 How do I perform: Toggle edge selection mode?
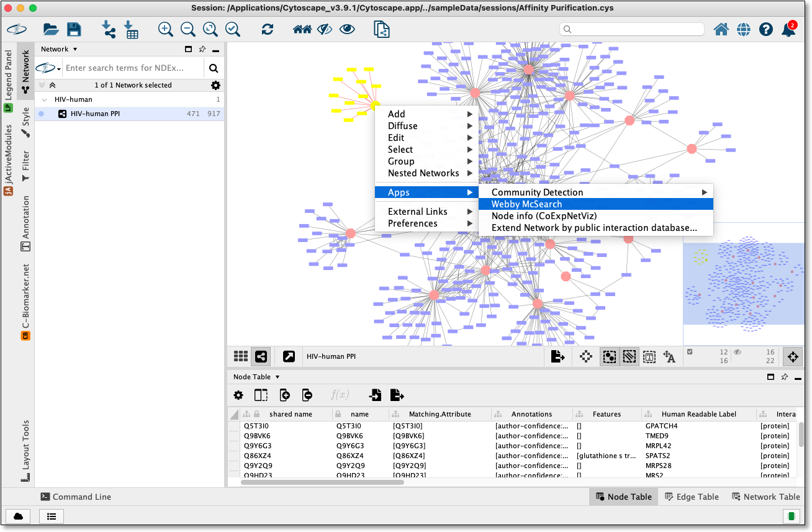629,356
